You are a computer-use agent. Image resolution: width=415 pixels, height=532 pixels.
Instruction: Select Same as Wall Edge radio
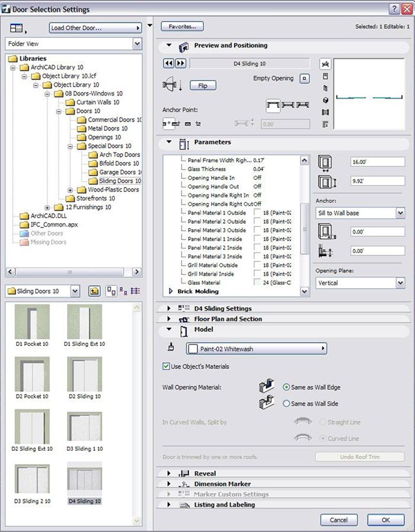(x=286, y=387)
